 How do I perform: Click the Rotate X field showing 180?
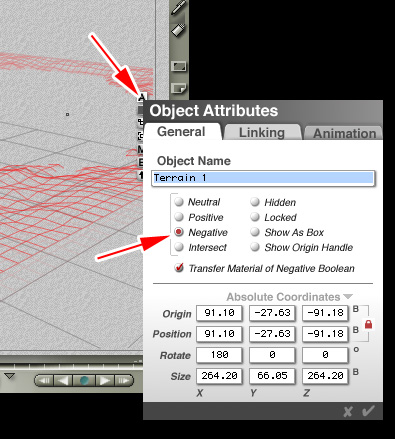(x=219, y=355)
